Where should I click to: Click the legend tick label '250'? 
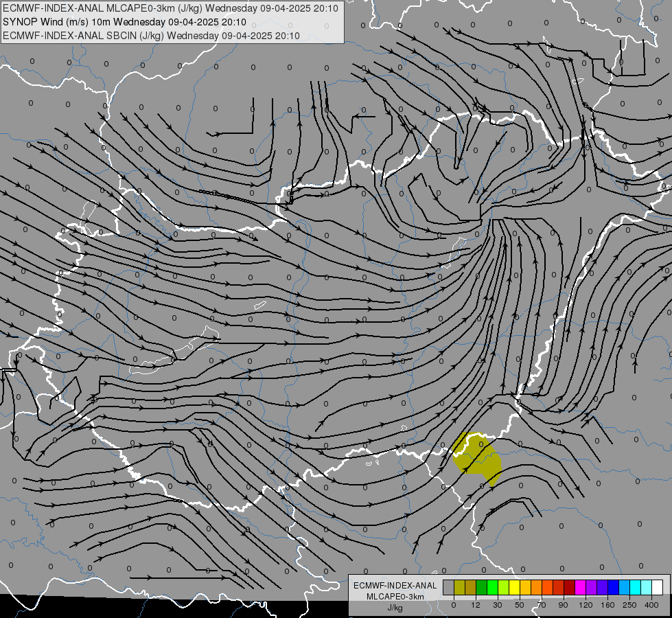tap(629, 605)
